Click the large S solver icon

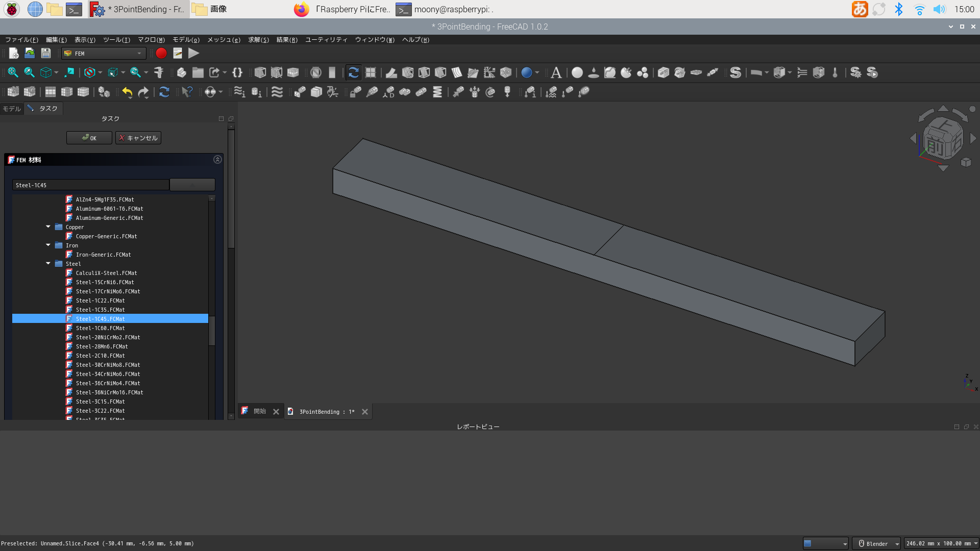tap(735, 72)
